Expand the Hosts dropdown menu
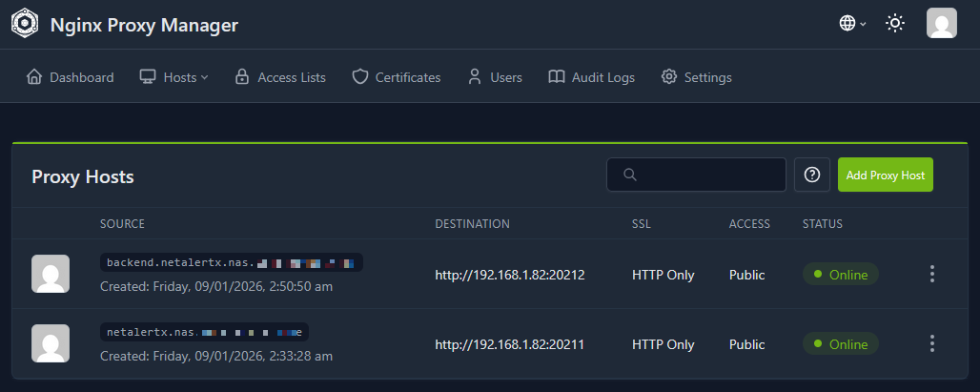This screenshot has height=392, width=980. (x=174, y=77)
